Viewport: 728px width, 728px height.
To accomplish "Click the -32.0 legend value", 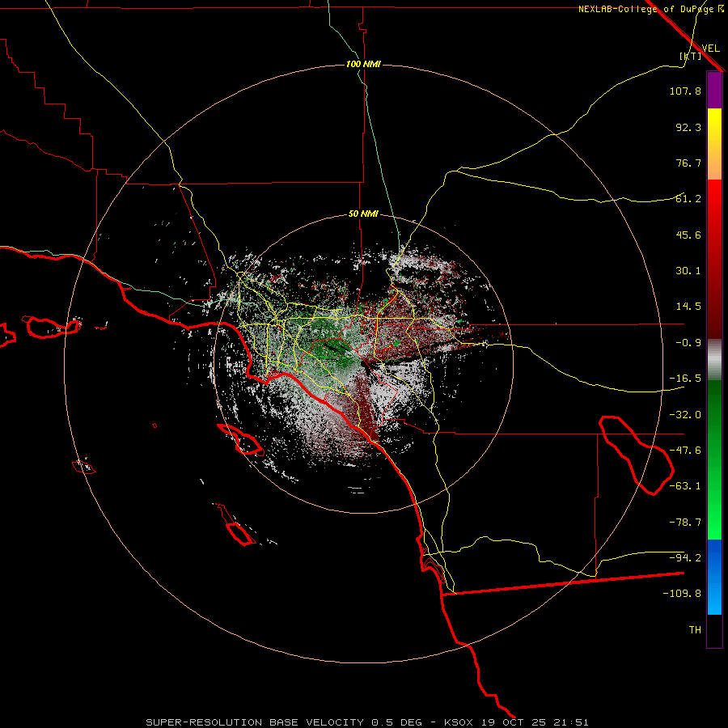I will pyautogui.click(x=685, y=415).
